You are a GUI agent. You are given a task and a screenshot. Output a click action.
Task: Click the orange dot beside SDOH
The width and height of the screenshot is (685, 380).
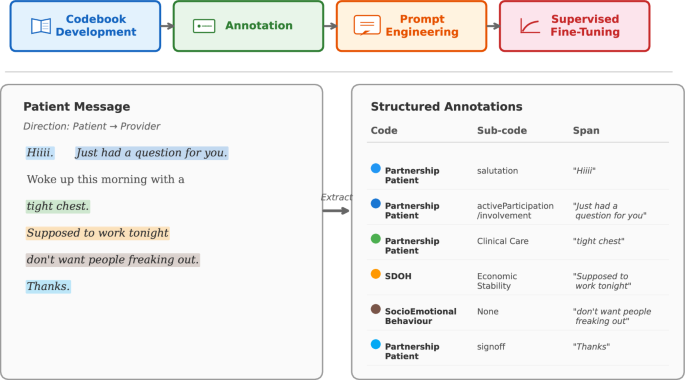pos(376,274)
